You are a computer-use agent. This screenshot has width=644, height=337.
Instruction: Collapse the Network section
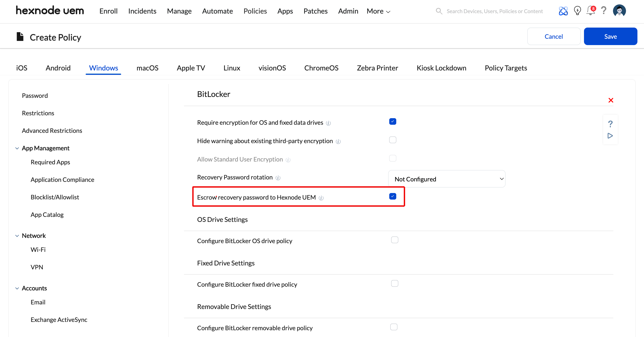click(x=17, y=236)
